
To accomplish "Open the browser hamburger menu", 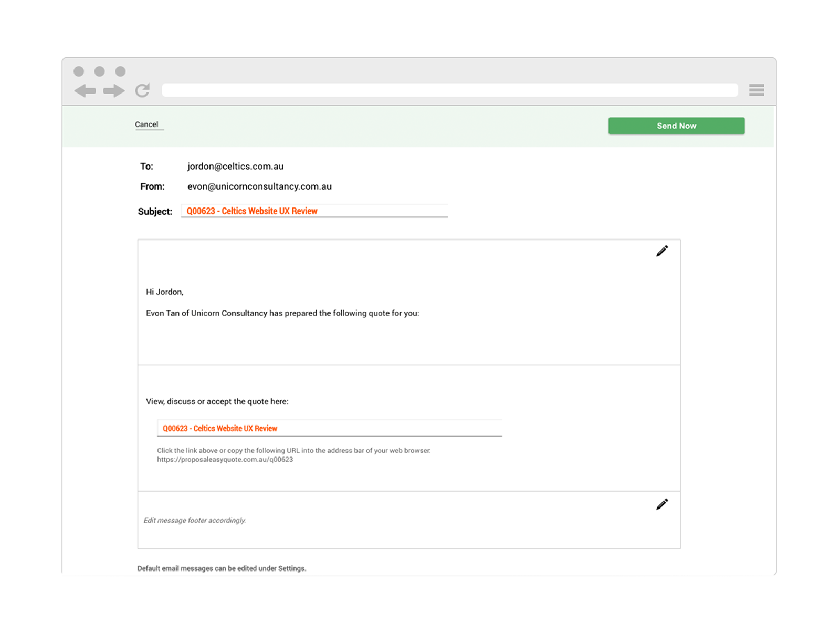I will (x=757, y=90).
